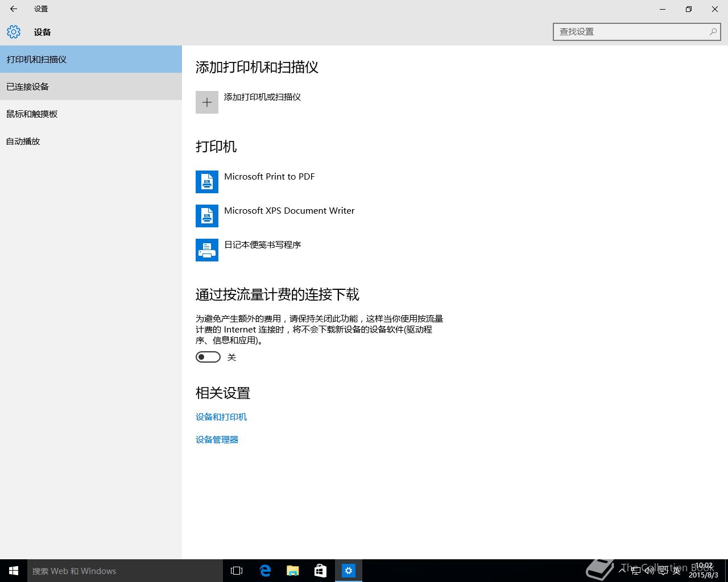Select 鼠标和触摸板 in the sidebar

pos(91,114)
